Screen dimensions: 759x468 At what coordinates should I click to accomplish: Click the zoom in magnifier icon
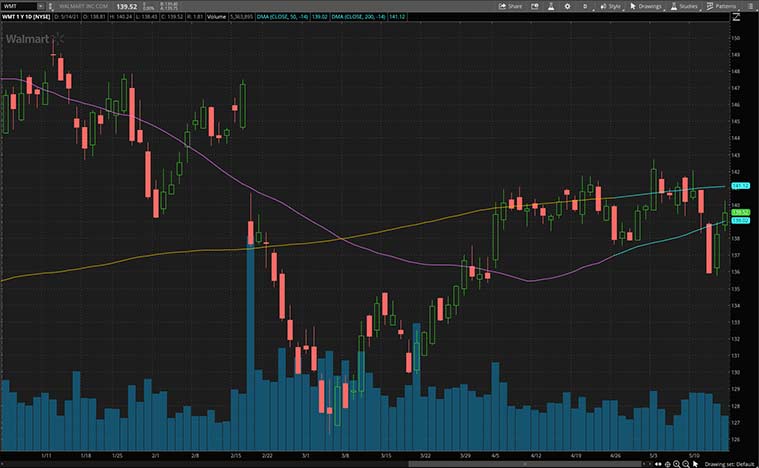[x=676, y=463]
